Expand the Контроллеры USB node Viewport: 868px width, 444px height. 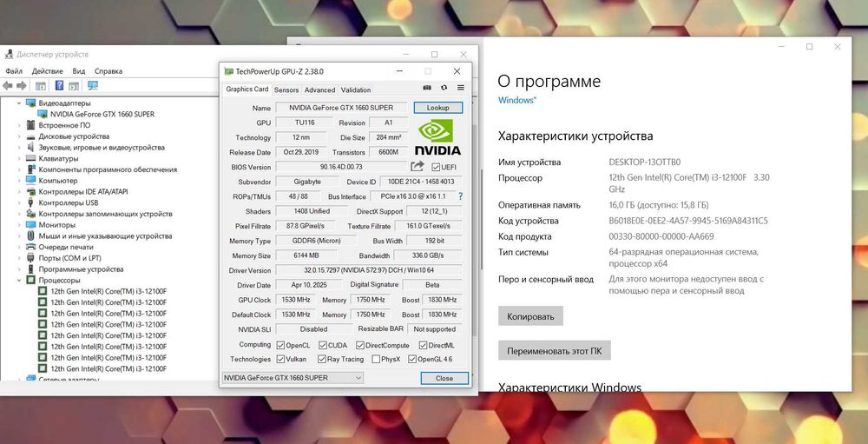tap(18, 202)
